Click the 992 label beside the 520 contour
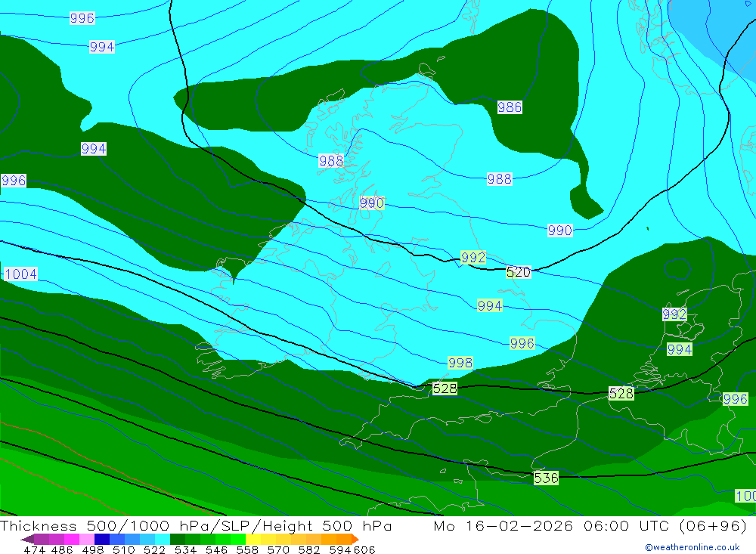The width and height of the screenshot is (756, 554). tap(473, 258)
